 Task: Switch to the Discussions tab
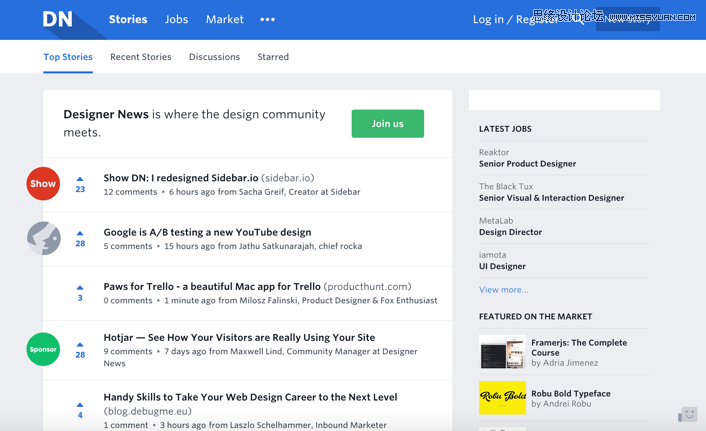(x=214, y=57)
